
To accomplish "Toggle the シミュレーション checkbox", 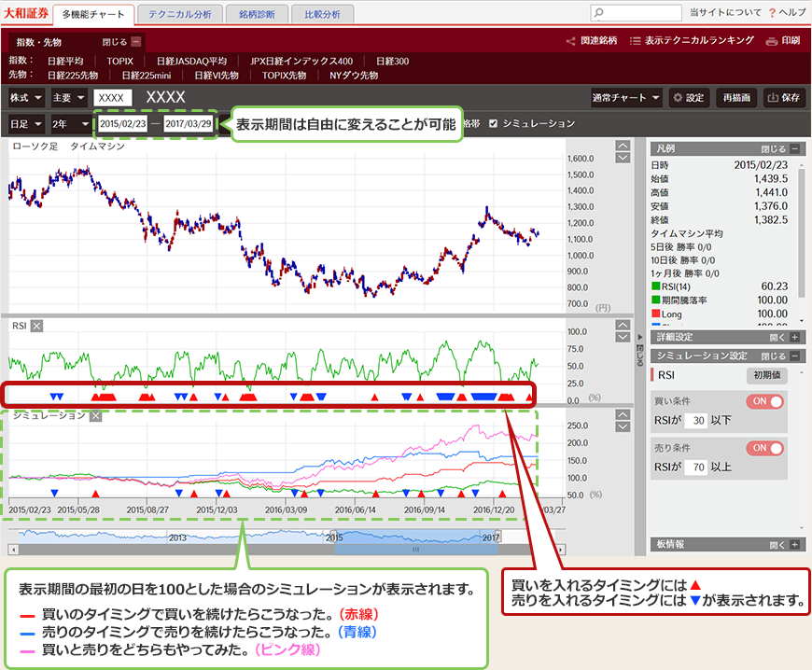I will 494,123.
